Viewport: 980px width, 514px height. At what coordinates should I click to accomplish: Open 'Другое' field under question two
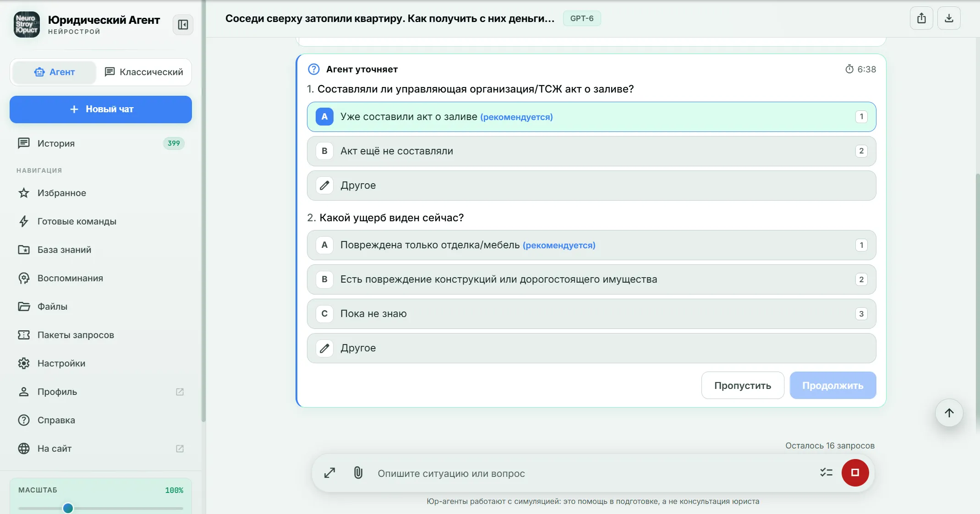[591, 348]
